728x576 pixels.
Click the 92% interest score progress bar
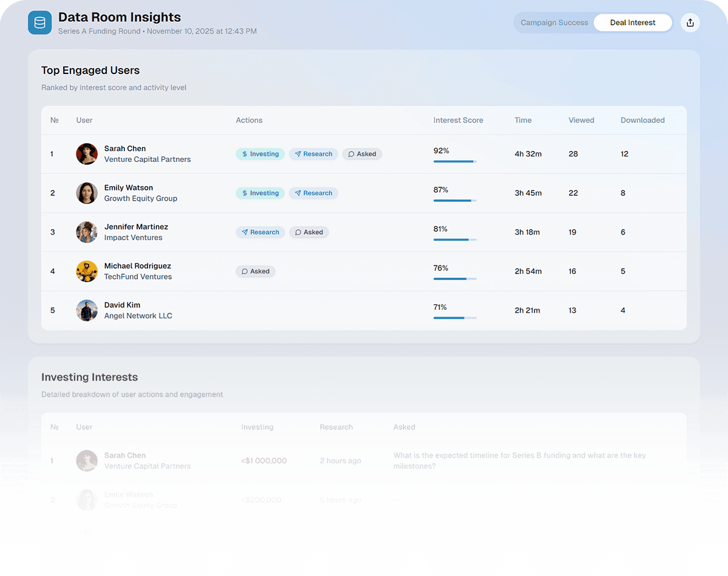455,161
